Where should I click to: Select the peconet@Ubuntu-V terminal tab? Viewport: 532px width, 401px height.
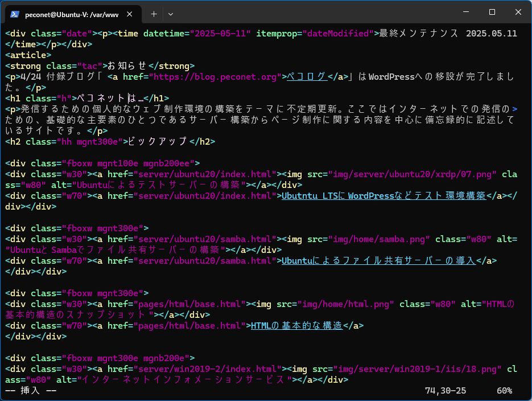click(x=73, y=14)
